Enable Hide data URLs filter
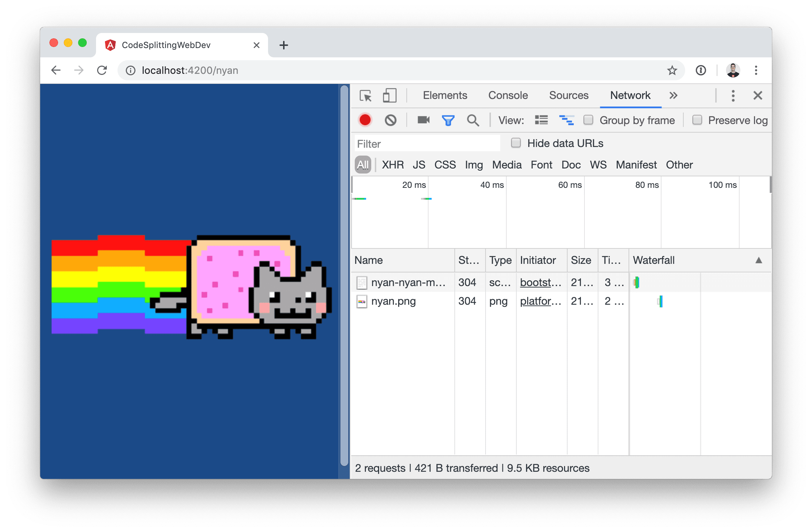 514,143
